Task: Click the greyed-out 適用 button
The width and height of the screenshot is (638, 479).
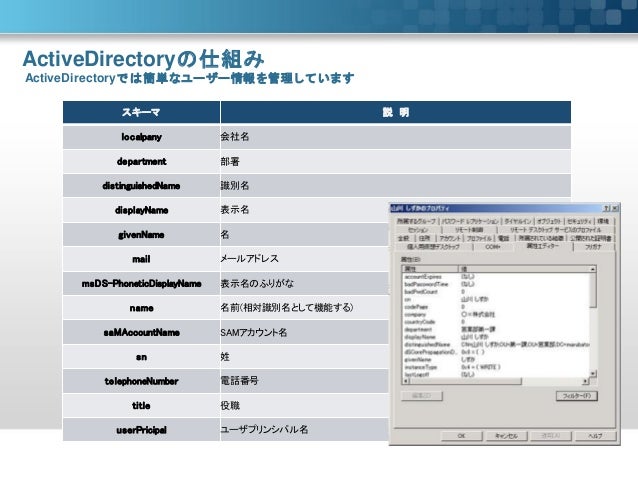Action: point(551,435)
